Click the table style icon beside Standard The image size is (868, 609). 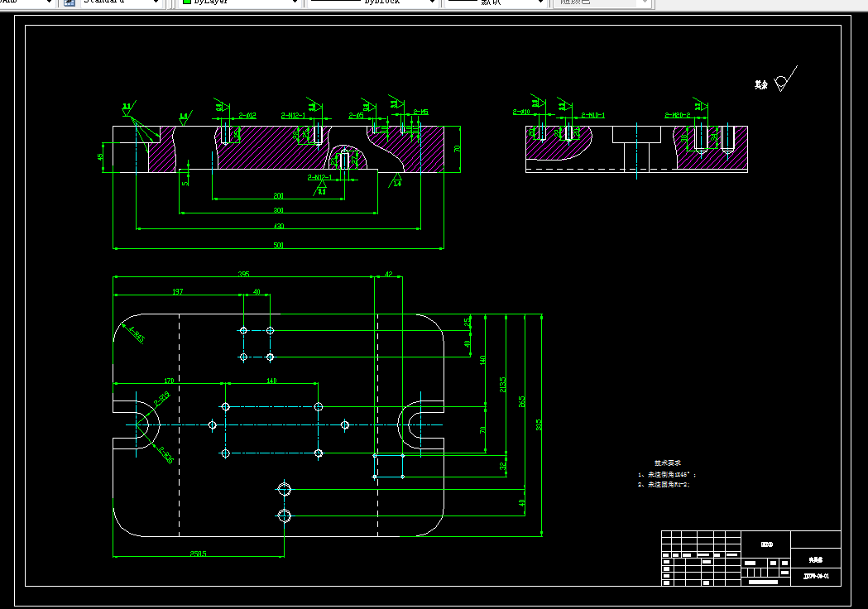coord(70,2)
